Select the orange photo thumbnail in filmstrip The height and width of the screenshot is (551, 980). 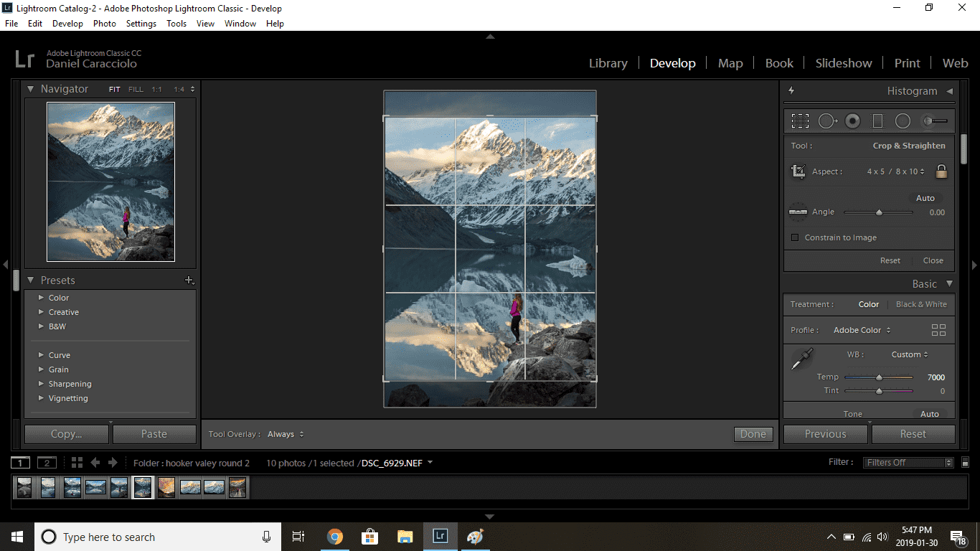(166, 487)
